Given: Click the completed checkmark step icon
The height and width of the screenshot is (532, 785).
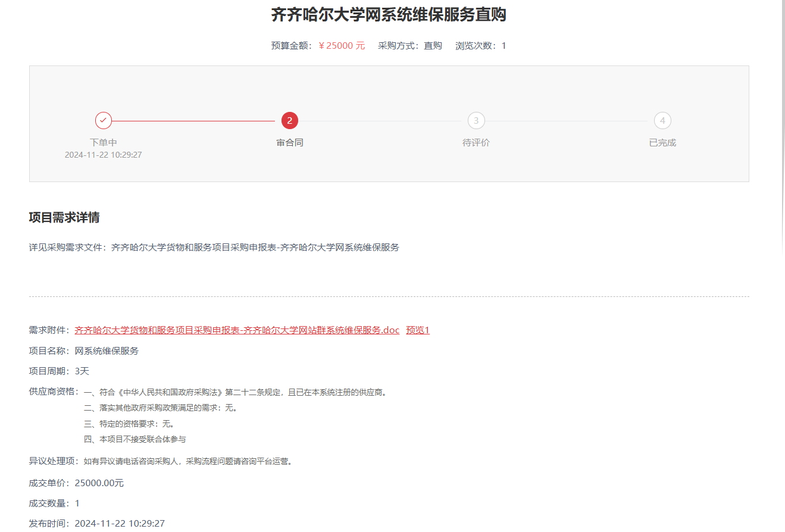Looking at the screenshot, I should tap(104, 121).
